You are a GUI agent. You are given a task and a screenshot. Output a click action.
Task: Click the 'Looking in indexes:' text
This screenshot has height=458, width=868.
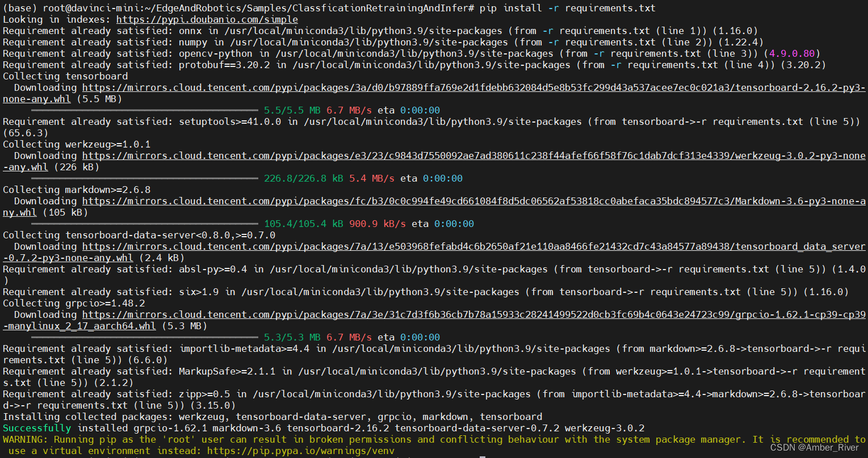tap(57, 19)
